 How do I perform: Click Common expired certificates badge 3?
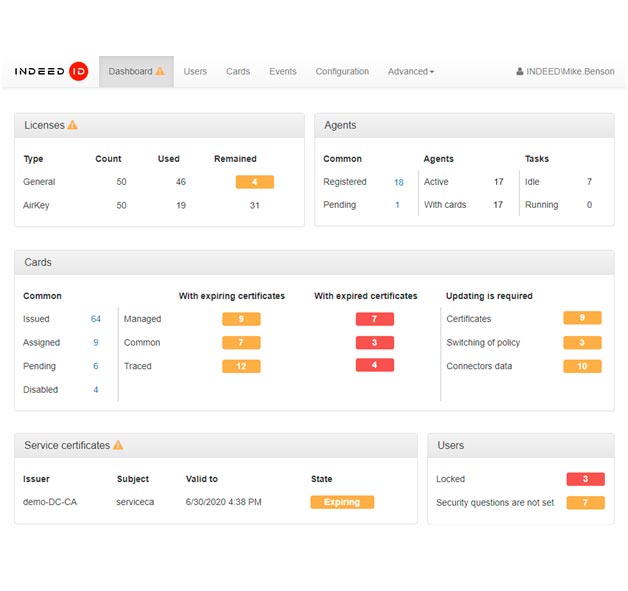point(375,342)
